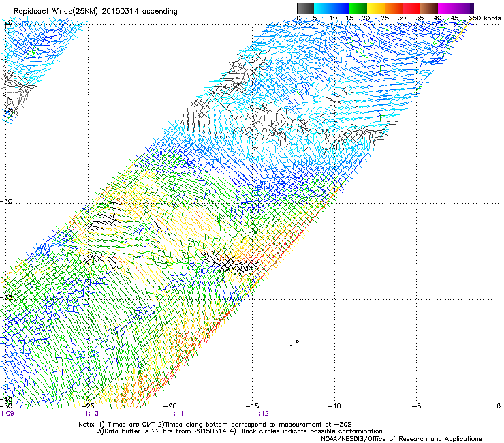The width and height of the screenshot is (504, 443).
Task: Click the cyan 5-10 knots color swatch
Action: coord(323,8)
